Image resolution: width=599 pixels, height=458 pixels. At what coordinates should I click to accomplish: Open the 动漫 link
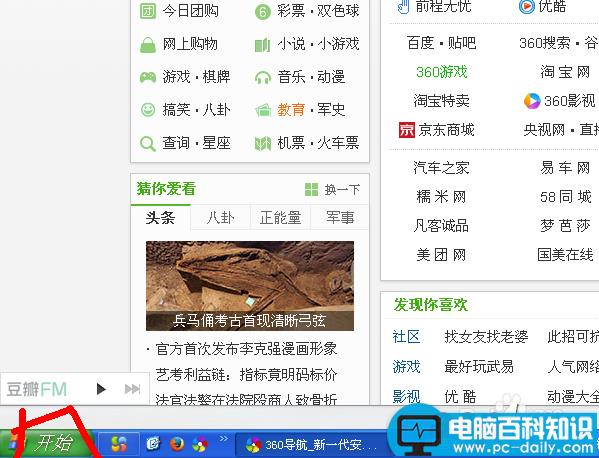click(331, 77)
